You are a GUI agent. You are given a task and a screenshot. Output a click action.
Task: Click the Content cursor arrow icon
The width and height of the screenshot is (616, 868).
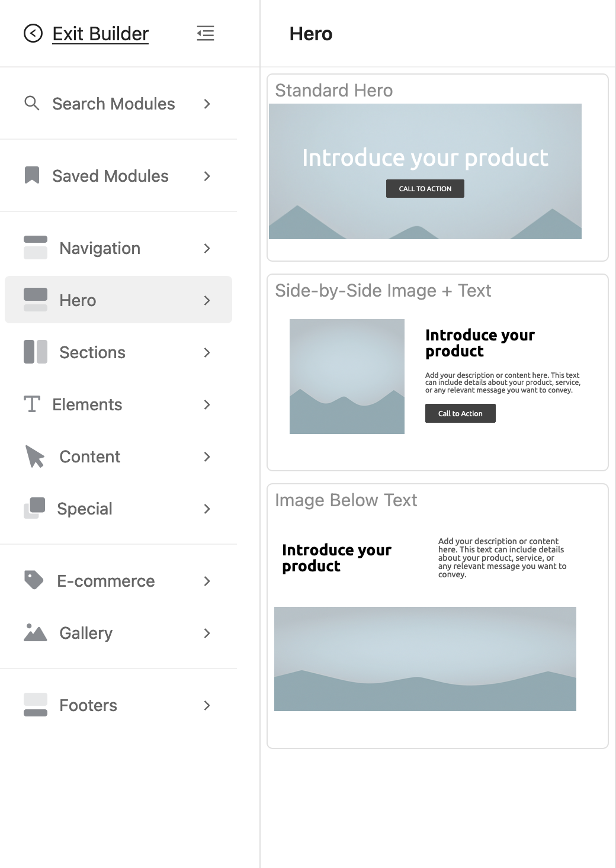pyautogui.click(x=35, y=456)
